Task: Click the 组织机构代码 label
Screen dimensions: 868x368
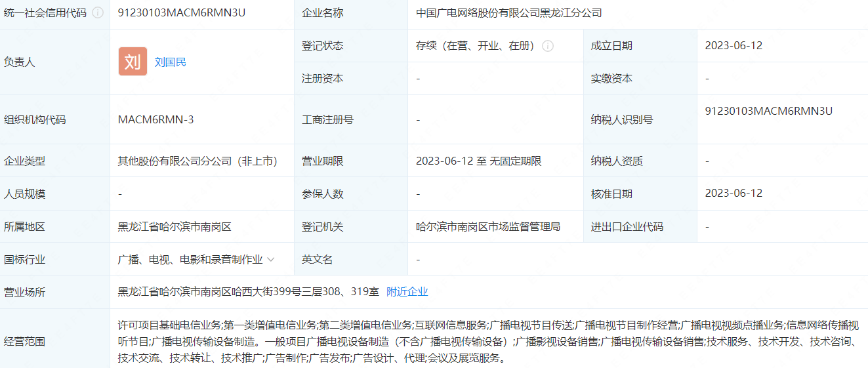Action: click(x=35, y=120)
